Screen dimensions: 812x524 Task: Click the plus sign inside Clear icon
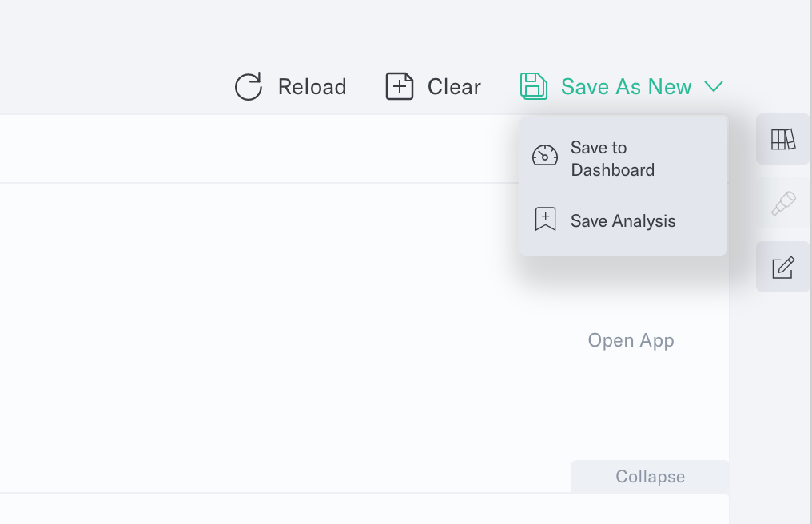coord(400,86)
